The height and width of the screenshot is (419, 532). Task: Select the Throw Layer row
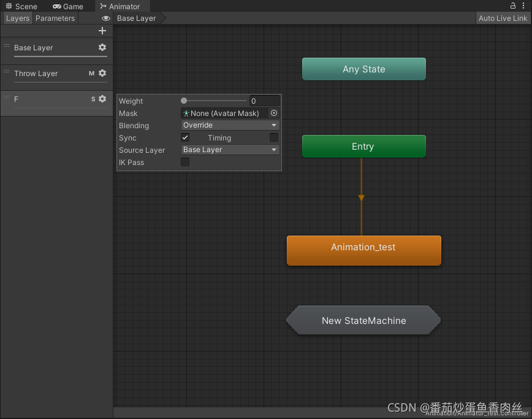56,77
